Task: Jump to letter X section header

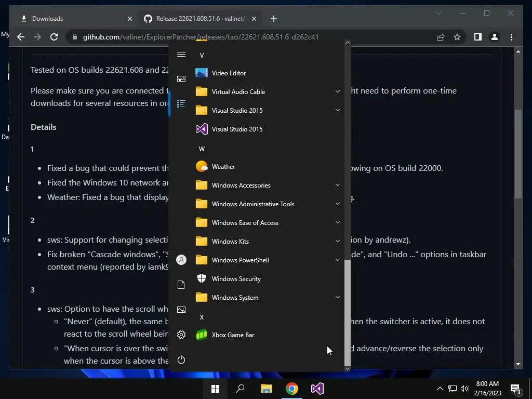Action: point(202,317)
